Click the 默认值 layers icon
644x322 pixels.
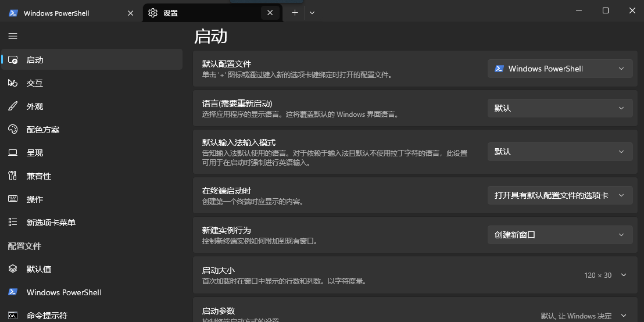click(13, 269)
